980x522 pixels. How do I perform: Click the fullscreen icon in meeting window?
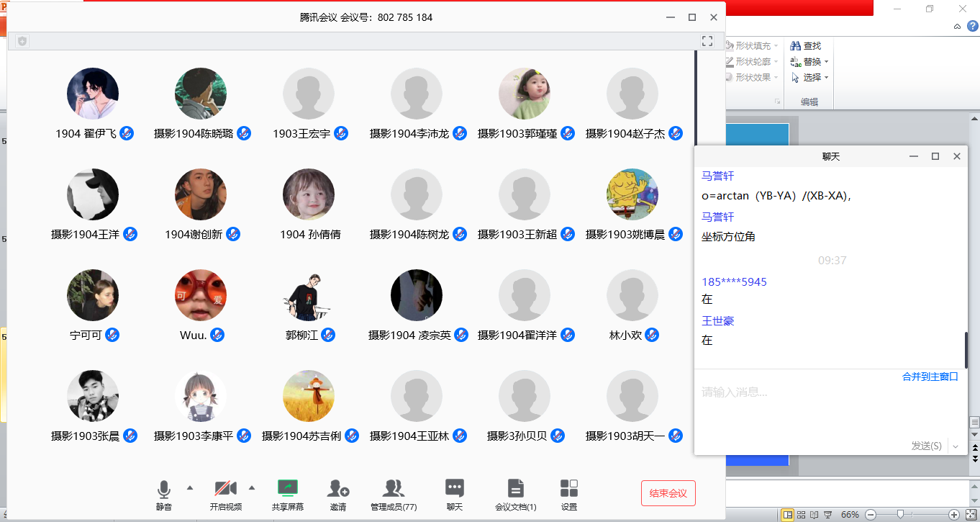tap(707, 41)
